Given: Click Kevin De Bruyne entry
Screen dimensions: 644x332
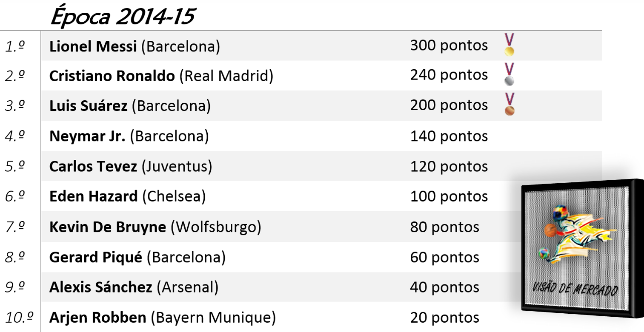Looking at the screenshot, I should pos(155,227).
